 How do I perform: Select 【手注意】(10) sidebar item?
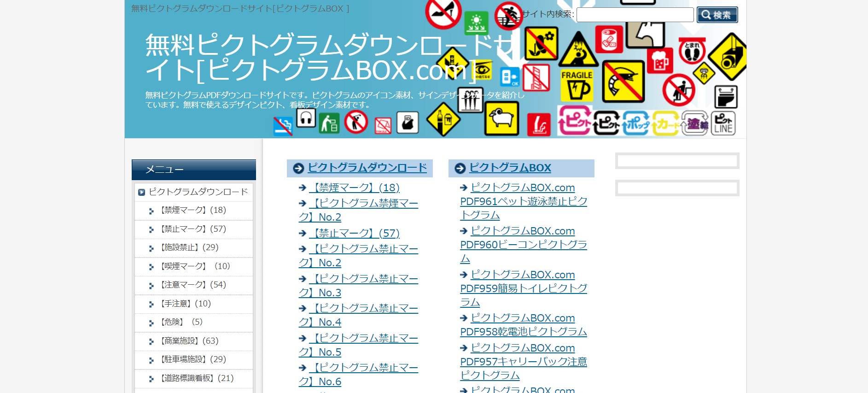194,304
